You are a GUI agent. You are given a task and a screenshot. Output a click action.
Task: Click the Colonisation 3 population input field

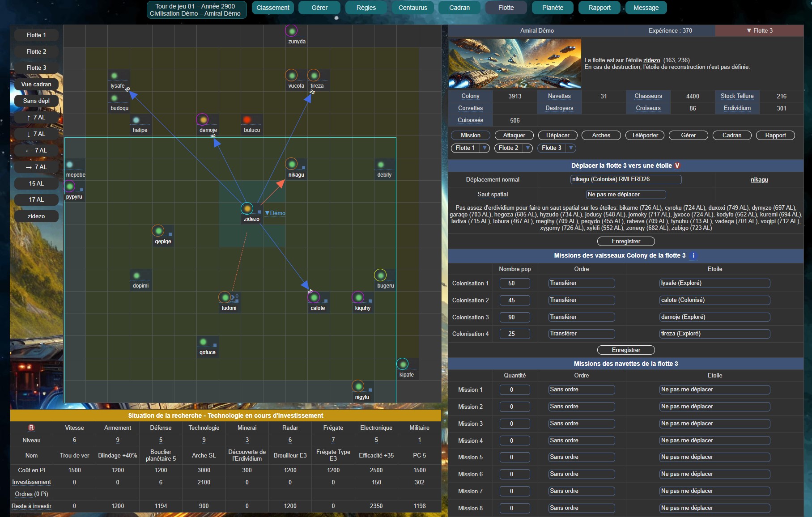pyautogui.click(x=514, y=317)
